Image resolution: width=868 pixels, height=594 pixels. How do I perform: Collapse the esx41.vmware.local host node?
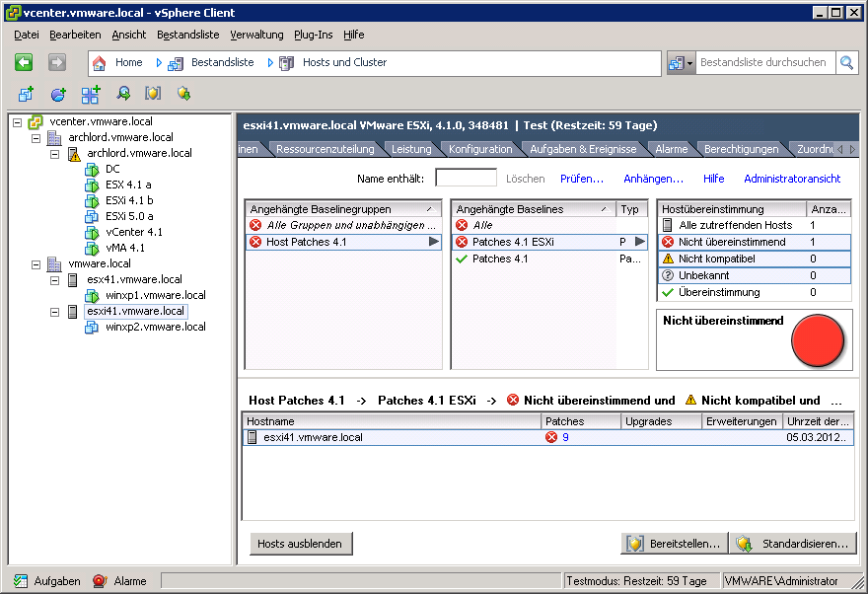point(55,279)
